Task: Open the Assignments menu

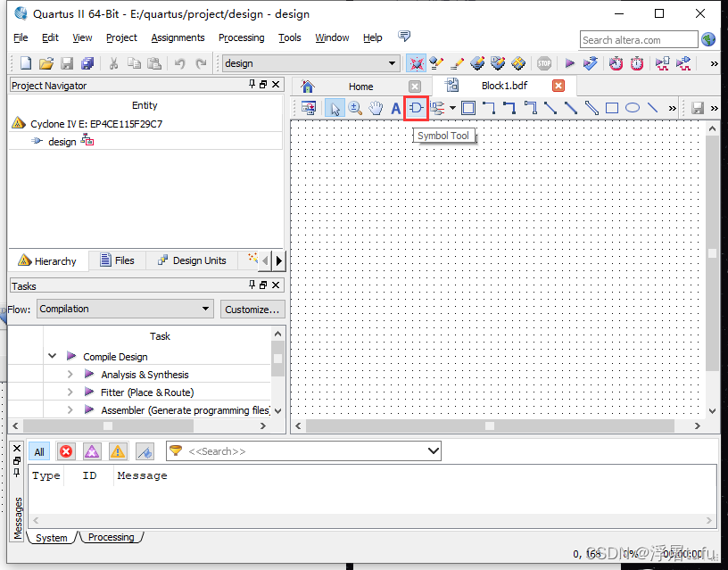Action: [x=178, y=37]
